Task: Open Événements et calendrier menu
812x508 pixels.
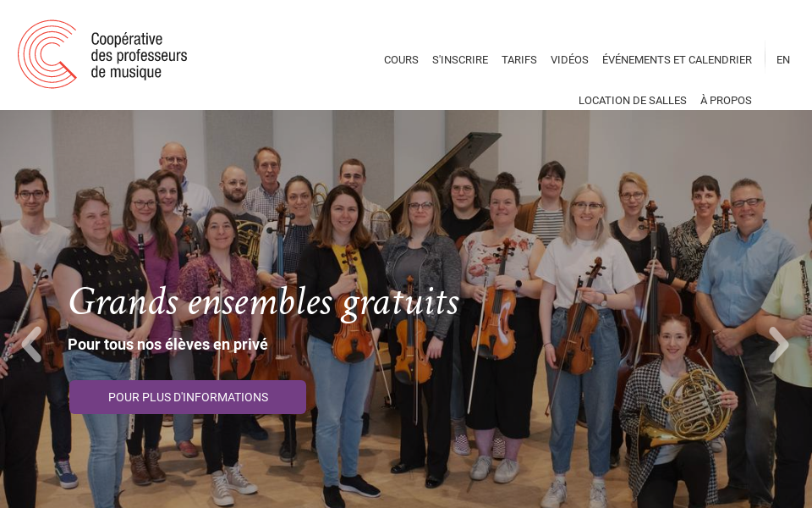Action: pos(677,59)
